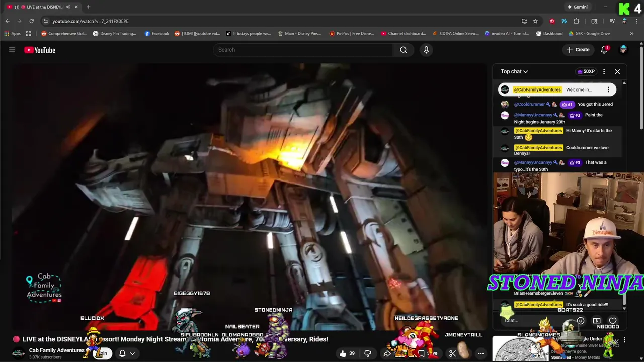Open Super Chat purchase icon

coord(597,320)
